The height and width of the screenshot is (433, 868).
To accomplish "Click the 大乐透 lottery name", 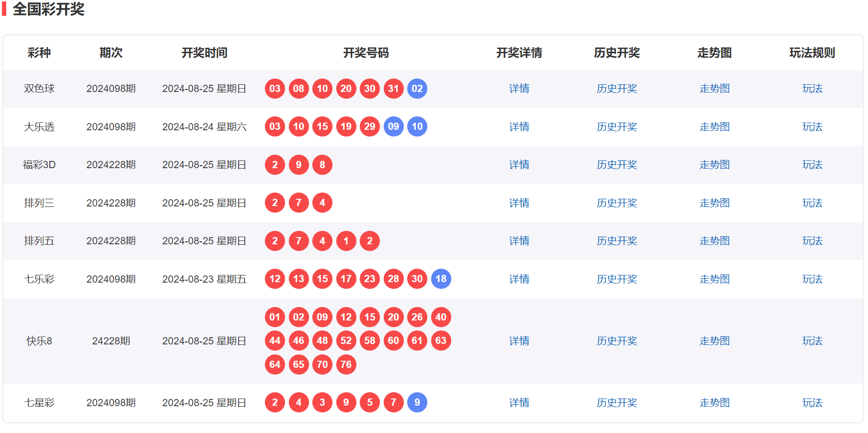I will coord(39,127).
